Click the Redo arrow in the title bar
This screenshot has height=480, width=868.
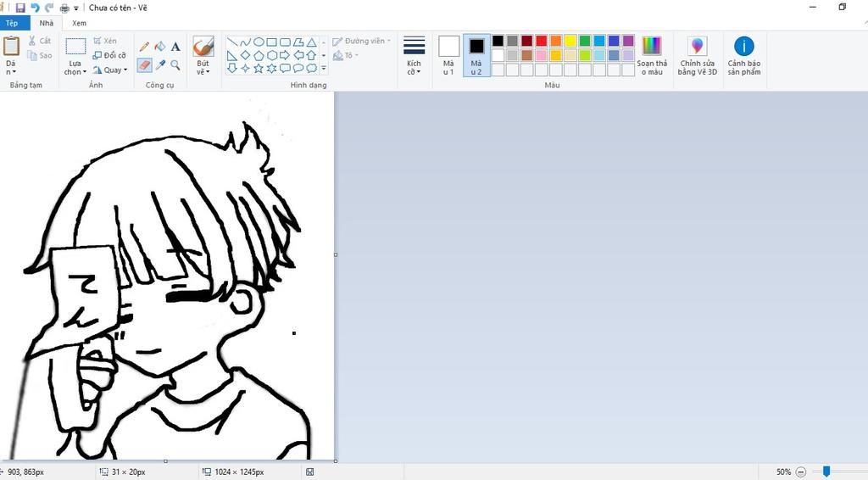[x=49, y=8]
